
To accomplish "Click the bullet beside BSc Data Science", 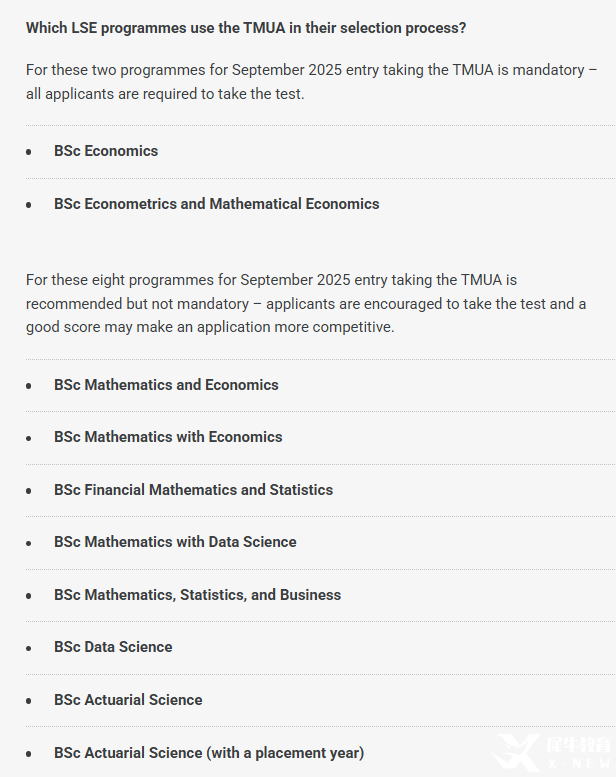I will (x=29, y=648).
